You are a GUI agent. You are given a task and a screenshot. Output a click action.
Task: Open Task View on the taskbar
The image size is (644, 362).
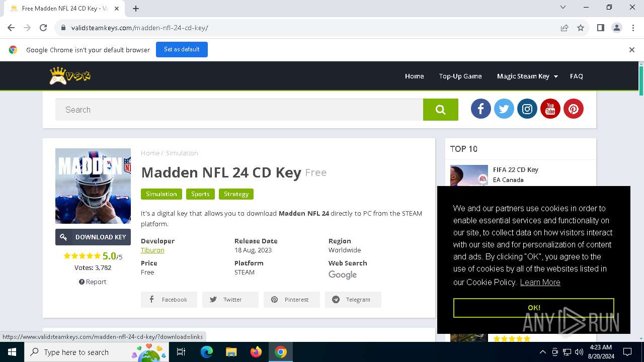(x=181, y=352)
